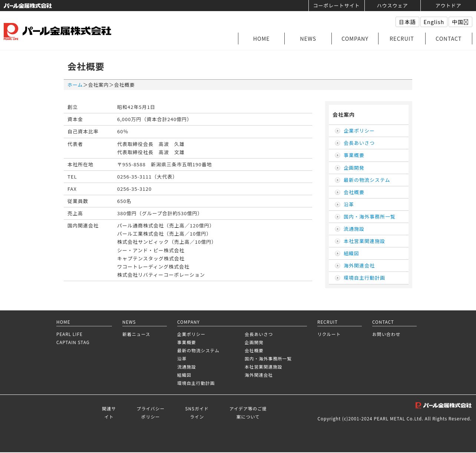Open the HOME item in the main navigation
The height and width of the screenshot is (453, 476).
pyautogui.click(x=261, y=39)
